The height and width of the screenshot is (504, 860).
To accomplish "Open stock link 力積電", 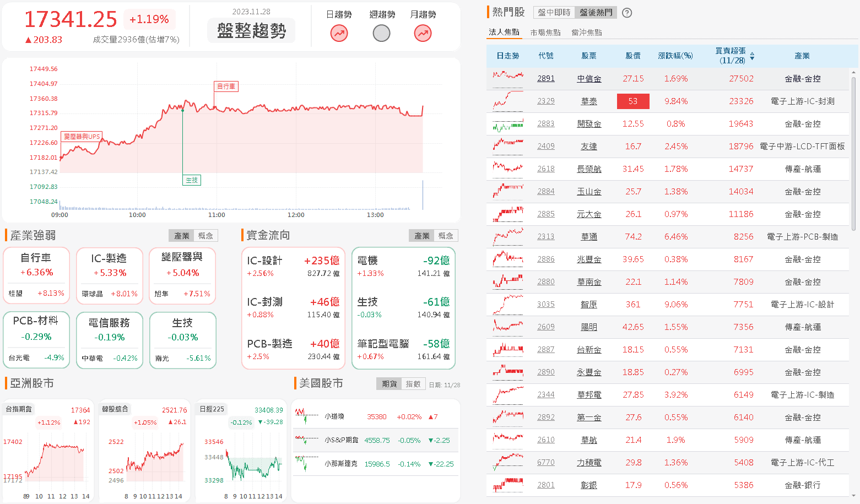I will (x=589, y=463).
